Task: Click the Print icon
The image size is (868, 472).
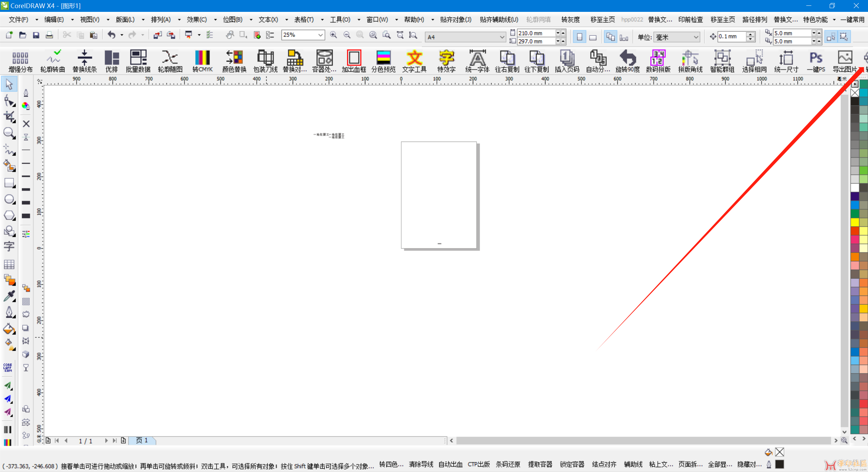Action: point(49,35)
